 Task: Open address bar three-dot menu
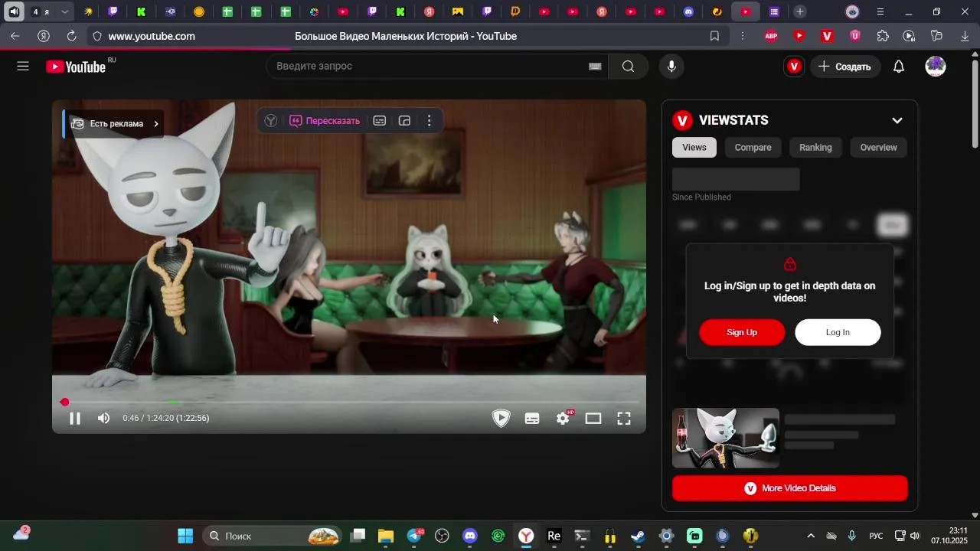[742, 36]
